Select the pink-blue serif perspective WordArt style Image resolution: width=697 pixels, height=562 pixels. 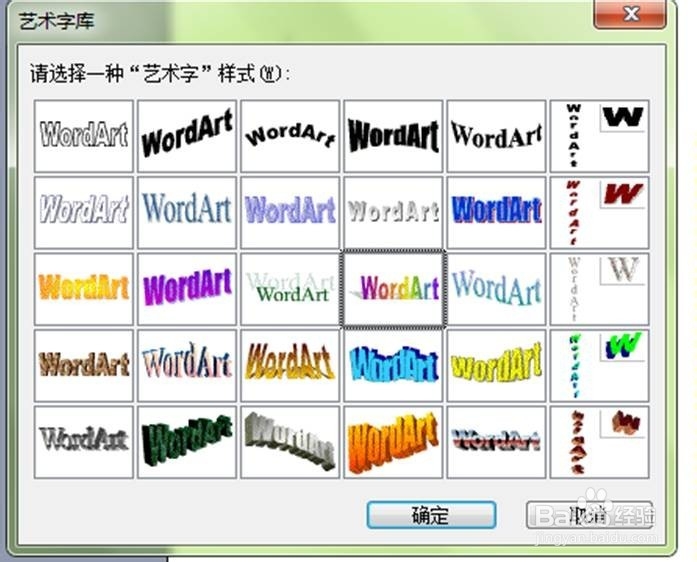click(187, 365)
